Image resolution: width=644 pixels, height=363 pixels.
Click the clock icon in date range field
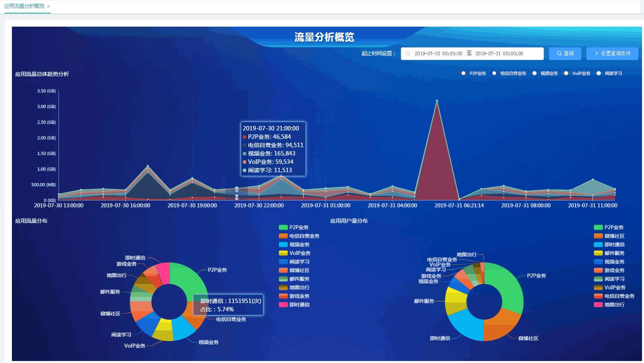point(408,54)
